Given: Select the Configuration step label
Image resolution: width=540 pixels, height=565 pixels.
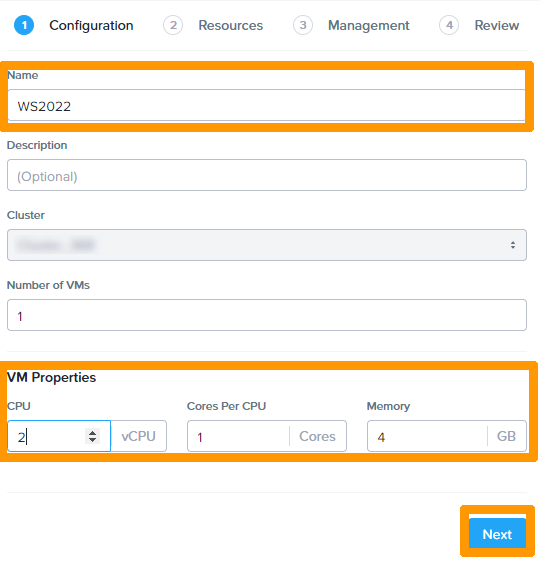Looking at the screenshot, I should [91, 25].
